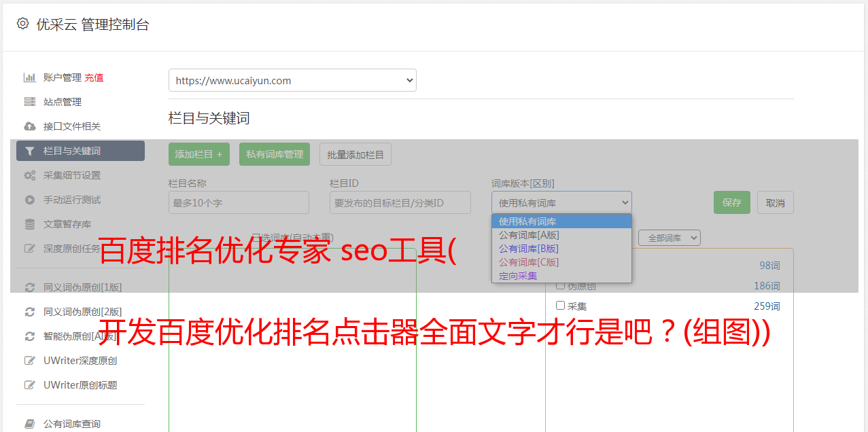The image size is (868, 432).
Task: Click the server icon next to 站点管理
Action: (x=29, y=102)
